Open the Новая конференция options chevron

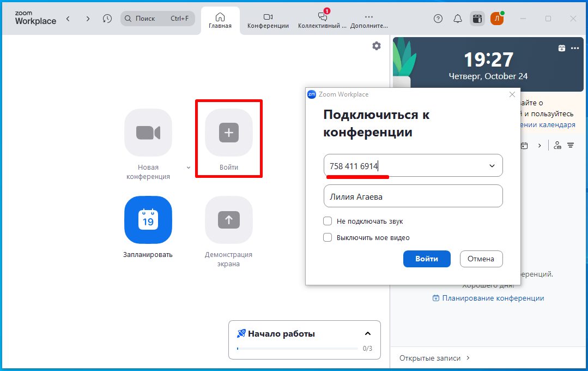coord(189,167)
